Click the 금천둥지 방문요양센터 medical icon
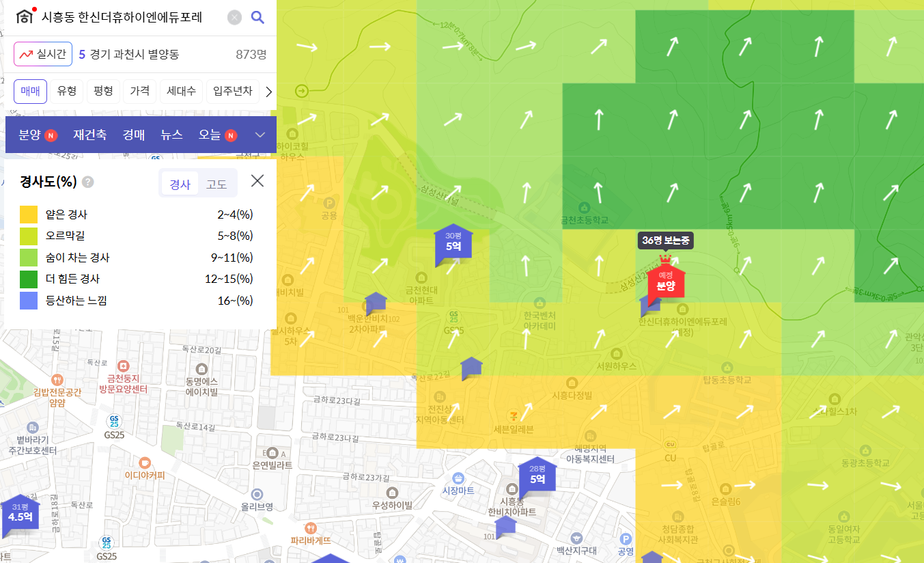This screenshot has height=563, width=924. click(x=123, y=366)
